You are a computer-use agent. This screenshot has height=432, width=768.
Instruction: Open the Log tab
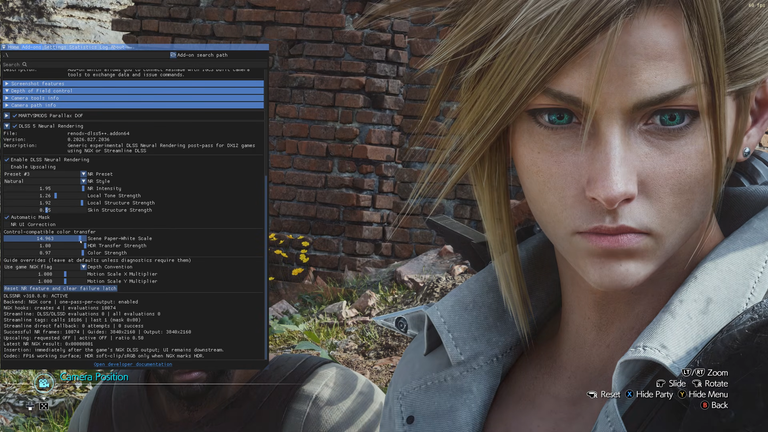(x=102, y=47)
